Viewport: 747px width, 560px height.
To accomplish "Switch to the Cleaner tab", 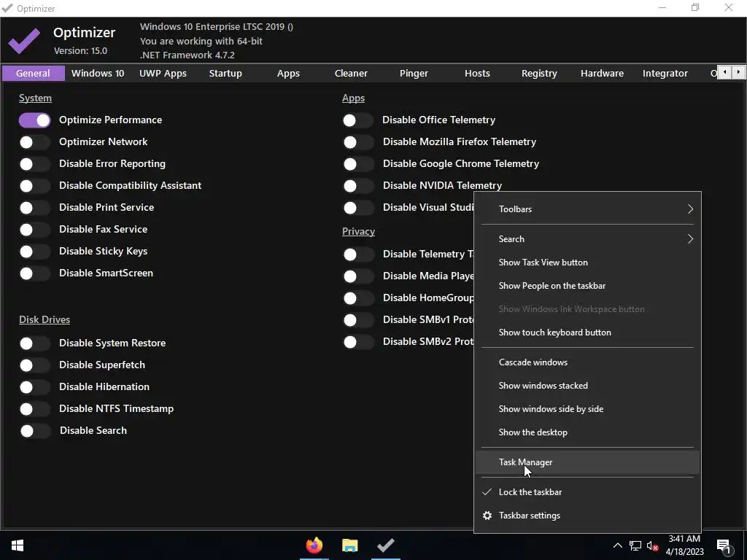I will (351, 74).
